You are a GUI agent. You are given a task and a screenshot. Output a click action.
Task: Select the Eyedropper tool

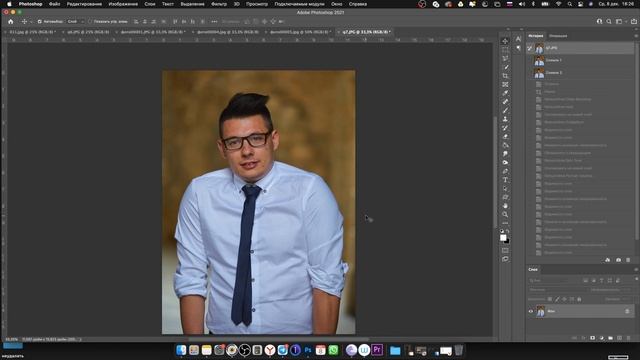click(x=505, y=93)
